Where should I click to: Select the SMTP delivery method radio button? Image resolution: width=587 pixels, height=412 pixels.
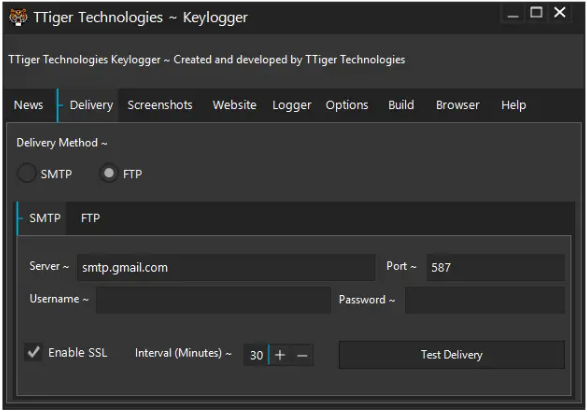[x=27, y=173]
